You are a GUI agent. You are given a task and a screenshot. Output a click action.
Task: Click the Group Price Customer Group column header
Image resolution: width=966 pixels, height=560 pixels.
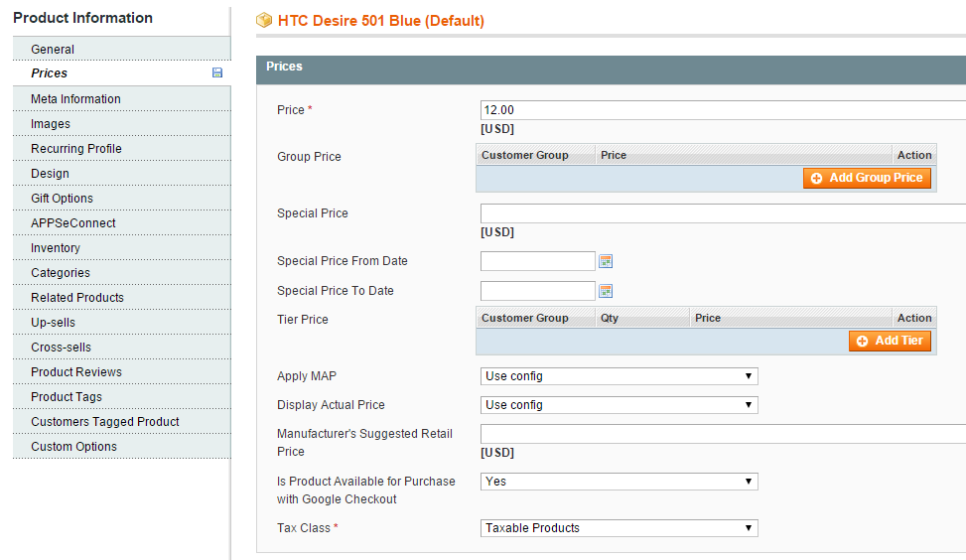point(536,155)
